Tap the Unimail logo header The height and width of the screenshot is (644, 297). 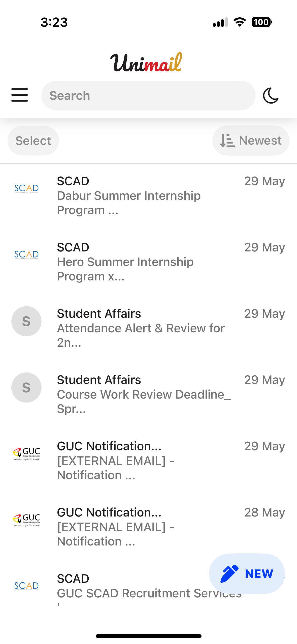146,62
